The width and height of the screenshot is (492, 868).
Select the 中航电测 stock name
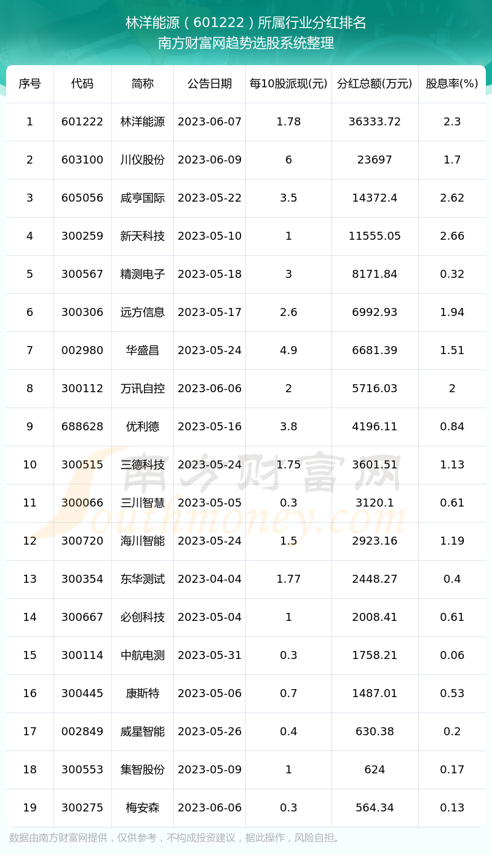[143, 655]
